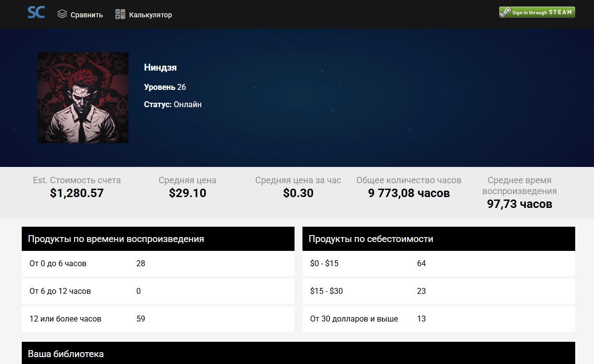Select the 12 или более часов row

[158, 319]
